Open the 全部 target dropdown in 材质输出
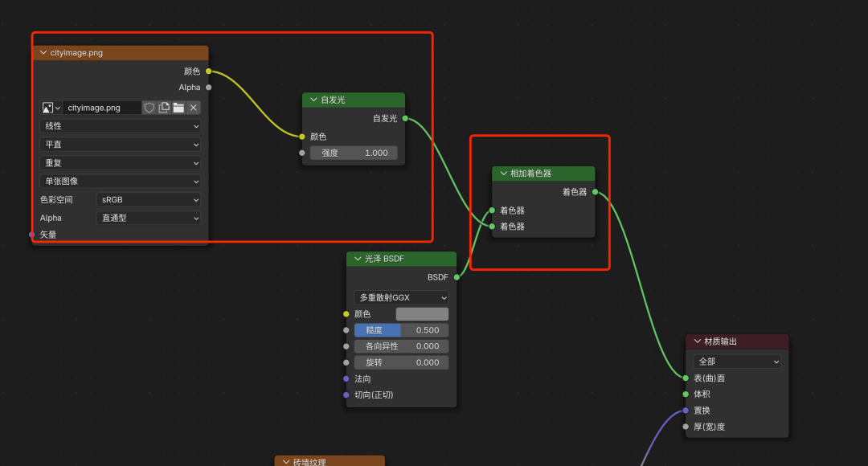This screenshot has width=868, height=466. pyautogui.click(x=737, y=362)
